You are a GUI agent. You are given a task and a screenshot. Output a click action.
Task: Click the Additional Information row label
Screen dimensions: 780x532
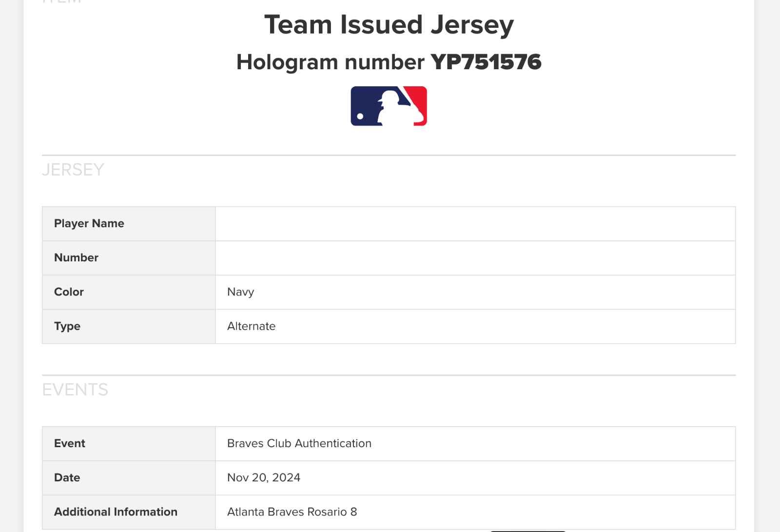116,512
